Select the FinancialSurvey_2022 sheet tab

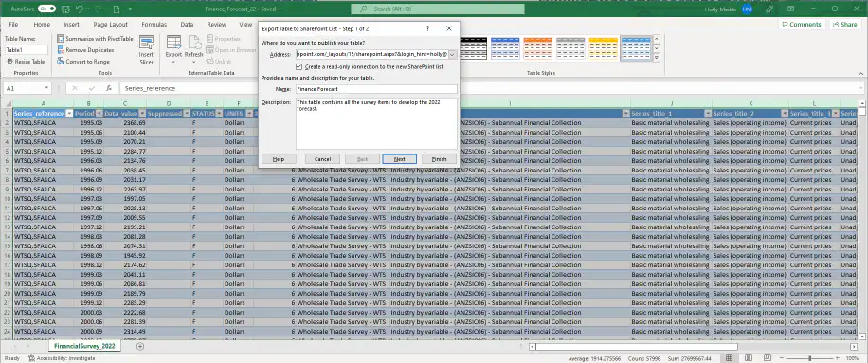tap(84, 346)
